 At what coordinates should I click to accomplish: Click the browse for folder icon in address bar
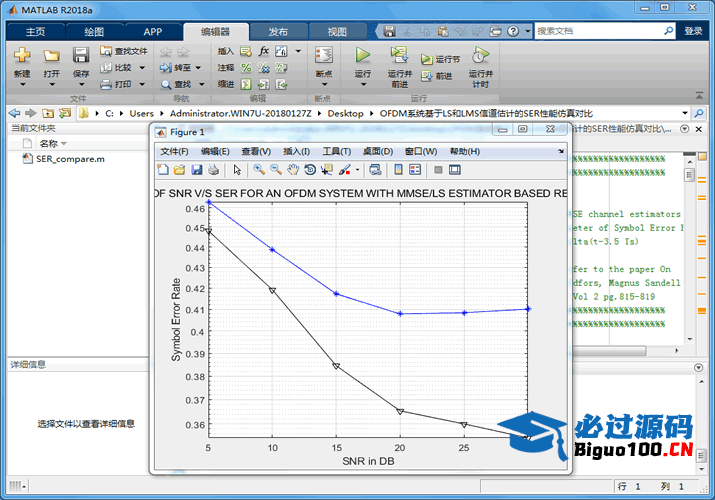[65, 113]
